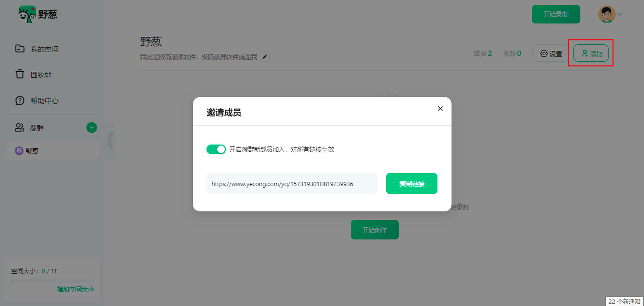Image resolution: width=644 pixels, height=306 pixels.
Task: Click 视频 0 video count
Action: tap(512, 53)
